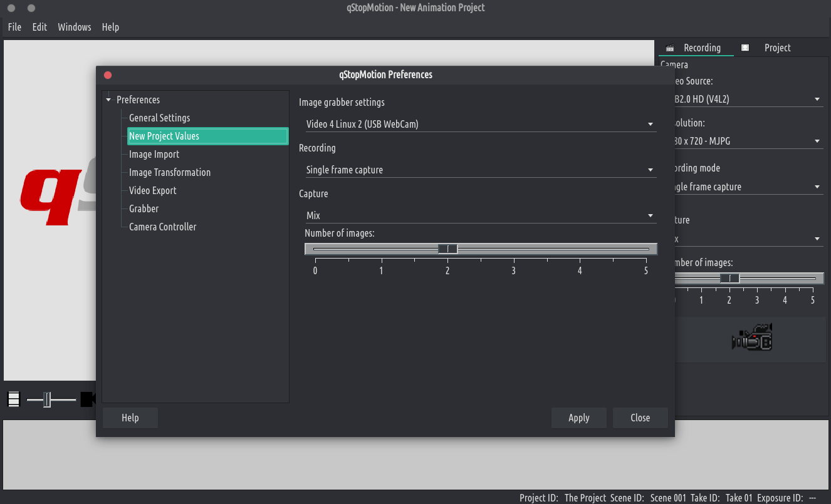Screen dimensions: 831x504
Task: Select Video Export in the tree
Action: pos(153,190)
